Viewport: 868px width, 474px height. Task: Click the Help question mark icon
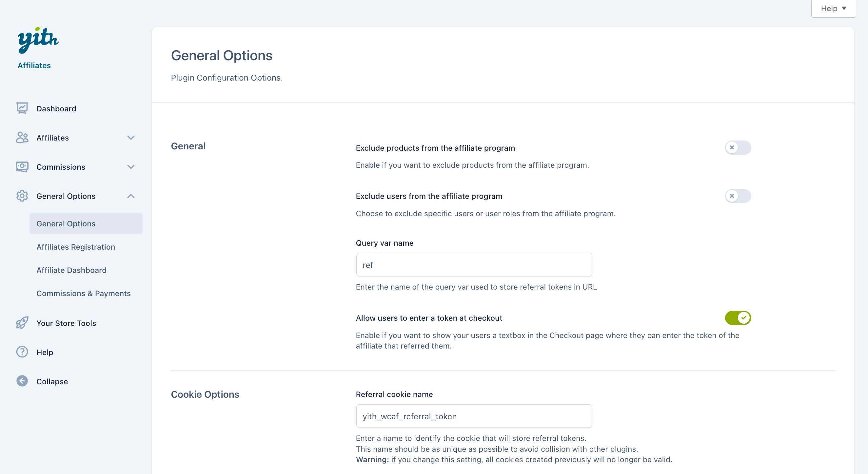point(22,352)
